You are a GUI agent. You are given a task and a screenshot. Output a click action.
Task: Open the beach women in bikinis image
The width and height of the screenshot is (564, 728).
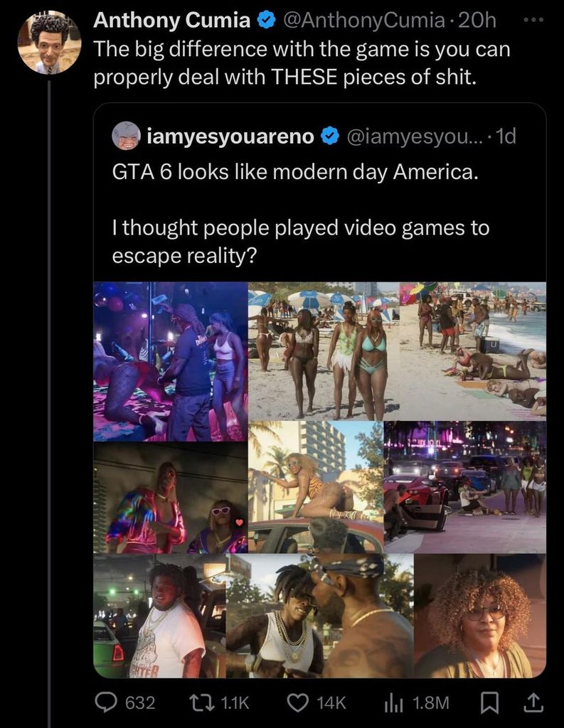point(324,350)
